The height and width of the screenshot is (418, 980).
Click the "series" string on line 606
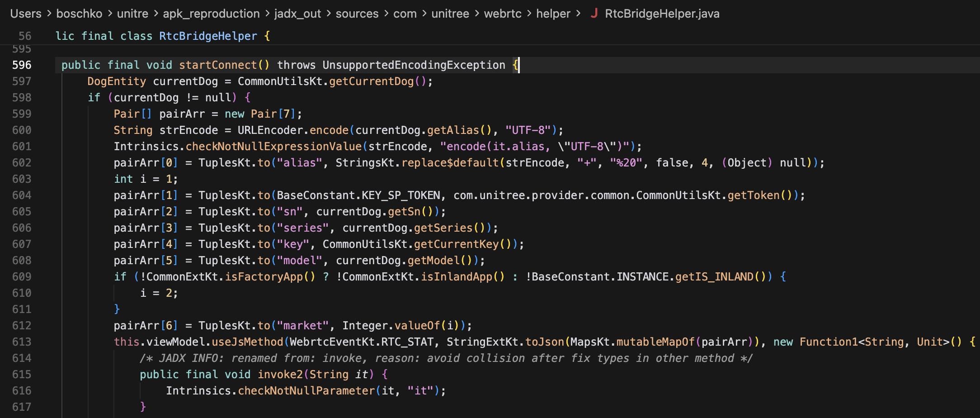[303, 228]
